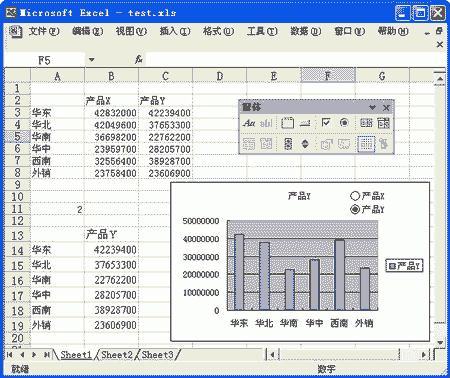This screenshot has width=450, height=378.
Task: Close the Forms floating toolbar
Action: point(386,108)
